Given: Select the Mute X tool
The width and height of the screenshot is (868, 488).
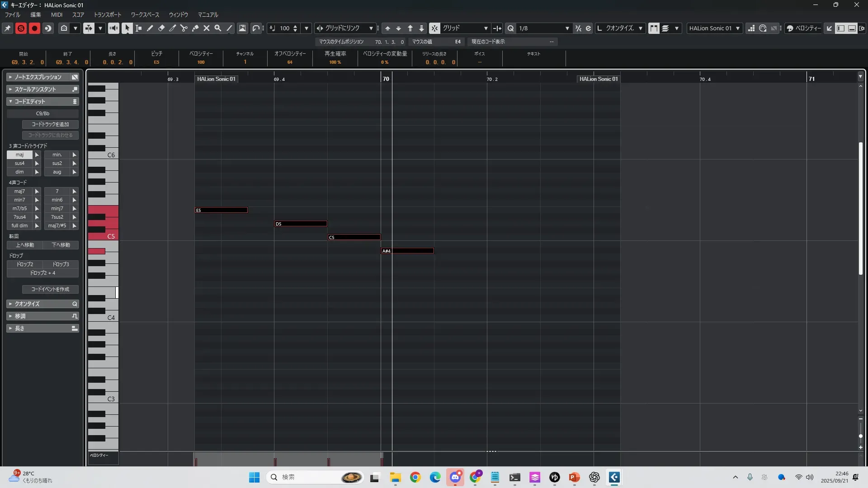Looking at the screenshot, I should tap(207, 28).
